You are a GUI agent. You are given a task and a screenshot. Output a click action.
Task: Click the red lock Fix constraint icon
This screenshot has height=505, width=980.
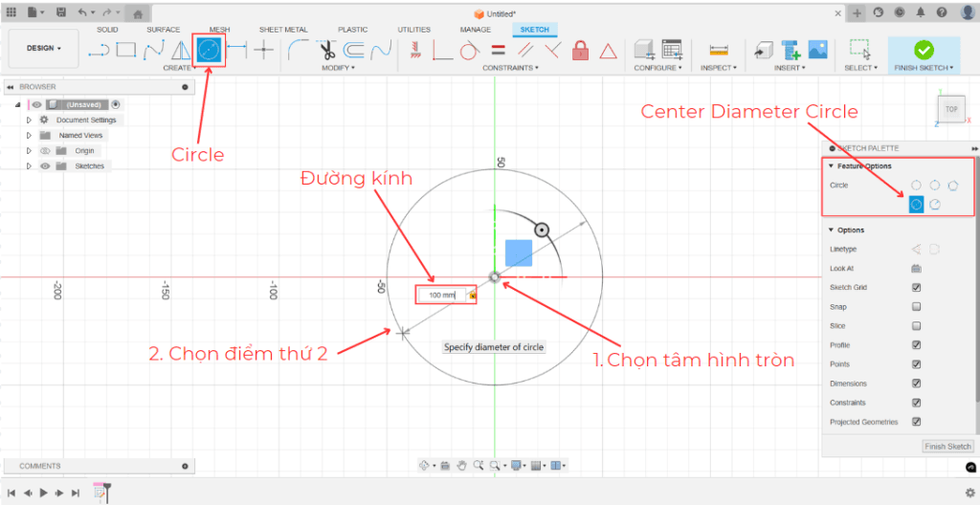(x=580, y=51)
